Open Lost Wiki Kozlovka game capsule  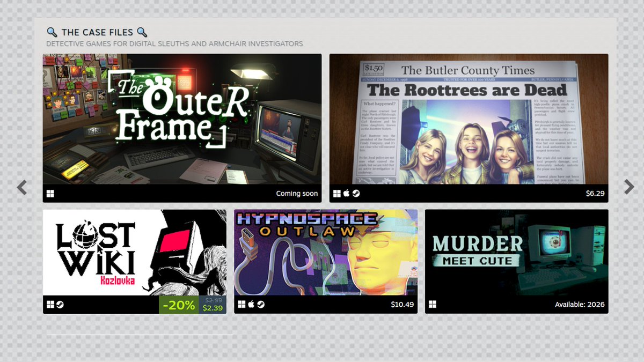point(135,261)
